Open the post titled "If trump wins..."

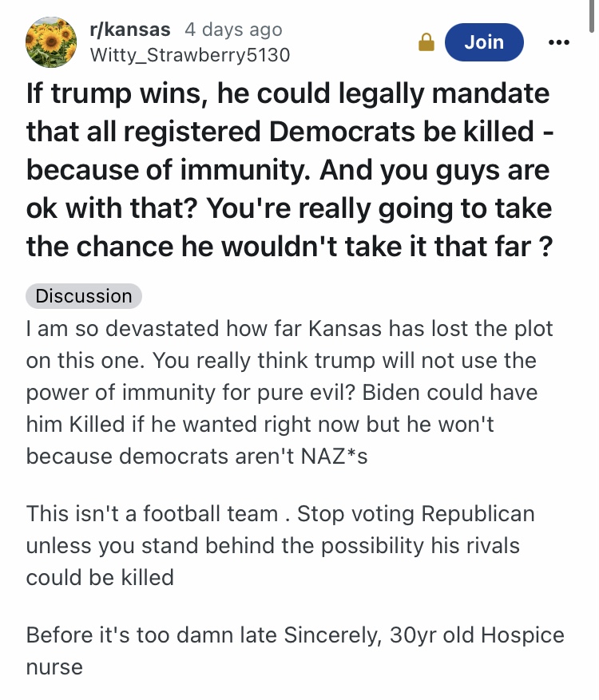tap(288, 170)
